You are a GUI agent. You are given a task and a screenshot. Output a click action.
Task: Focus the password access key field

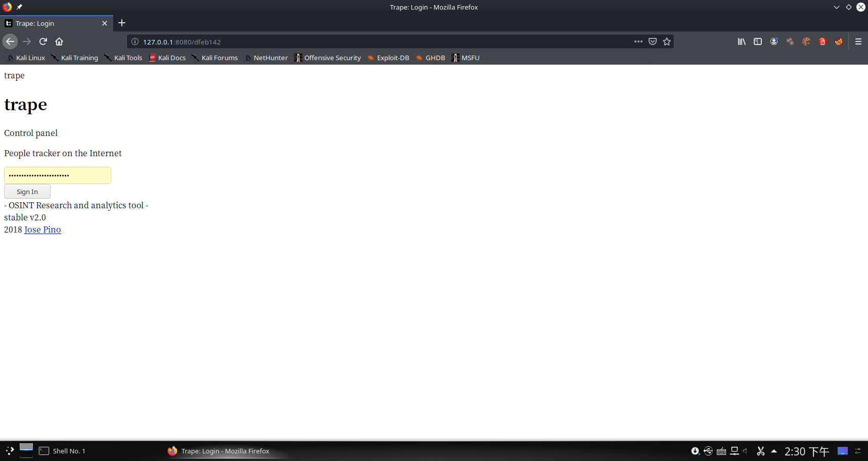pos(58,175)
